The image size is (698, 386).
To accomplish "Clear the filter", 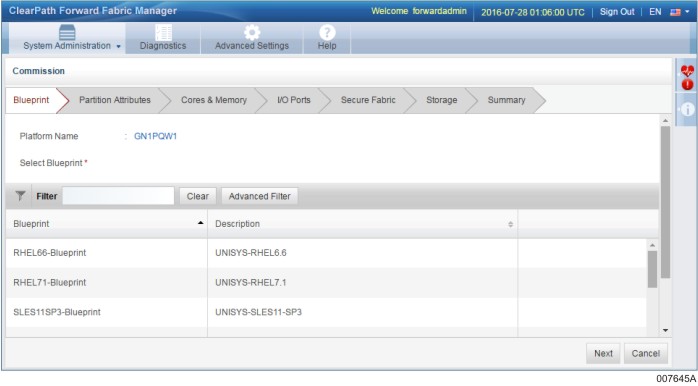I will 198,196.
